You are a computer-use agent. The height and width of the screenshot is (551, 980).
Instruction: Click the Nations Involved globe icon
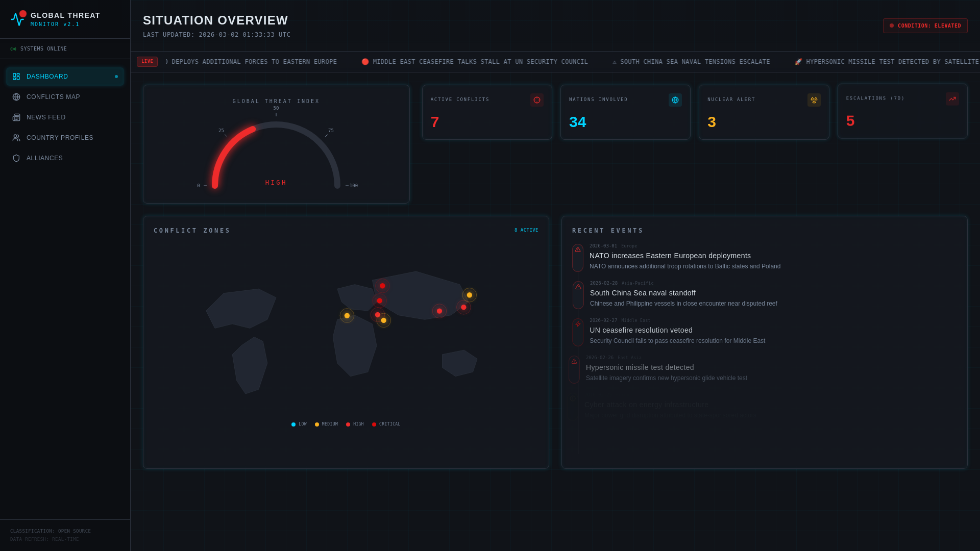[675, 100]
